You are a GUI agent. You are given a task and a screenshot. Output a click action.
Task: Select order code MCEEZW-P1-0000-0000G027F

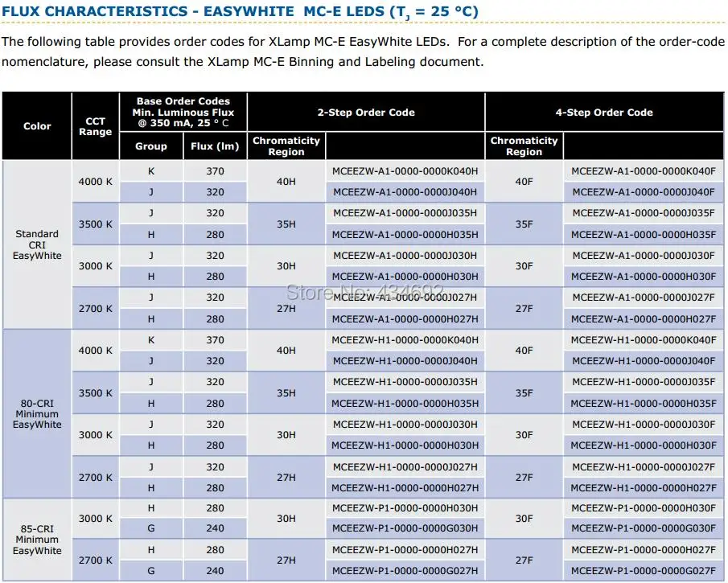(x=644, y=572)
